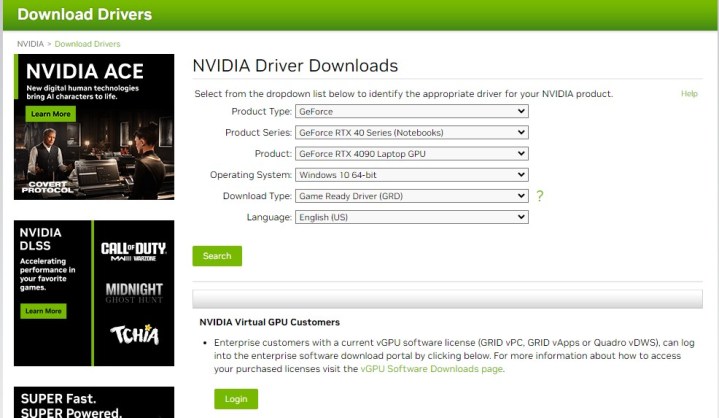The height and width of the screenshot is (418, 719).
Task: Click Learn More in NVIDIA DLSS ad
Action: [x=43, y=311]
